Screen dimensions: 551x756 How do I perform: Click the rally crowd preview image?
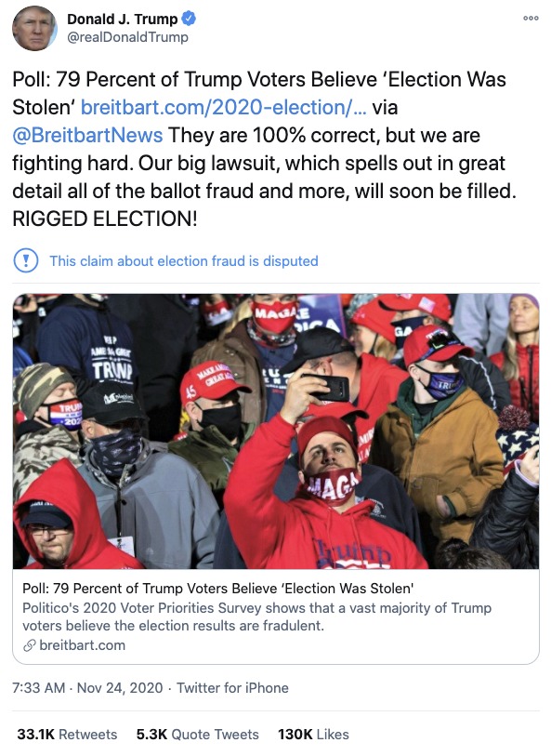(275, 432)
